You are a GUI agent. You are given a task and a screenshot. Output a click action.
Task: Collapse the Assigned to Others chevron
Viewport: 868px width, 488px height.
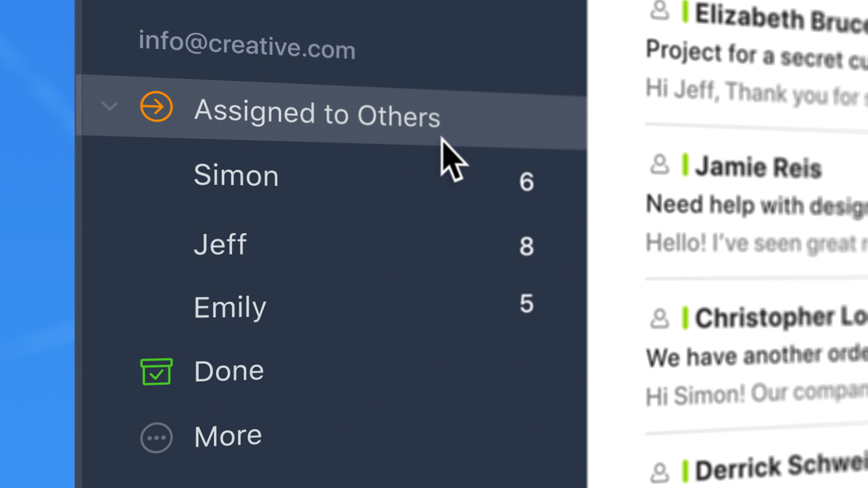coord(110,106)
